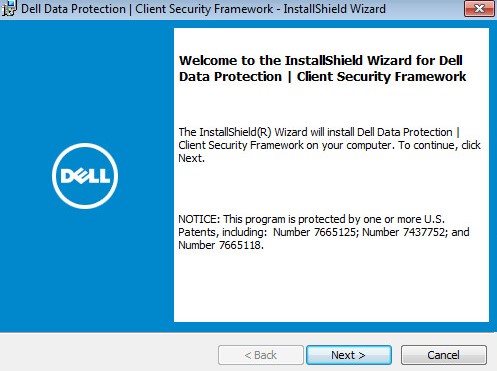Click patent number 7437752
Screen dimensions: 497x371
425,232
